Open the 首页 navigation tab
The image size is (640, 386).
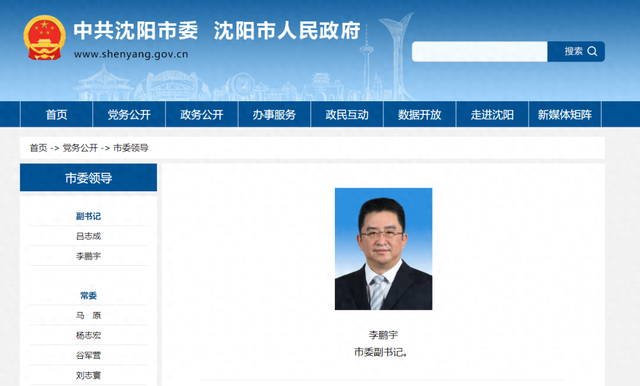coord(56,114)
